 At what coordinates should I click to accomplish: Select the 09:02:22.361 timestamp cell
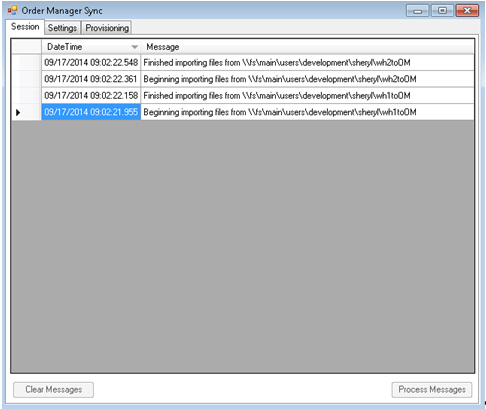91,79
